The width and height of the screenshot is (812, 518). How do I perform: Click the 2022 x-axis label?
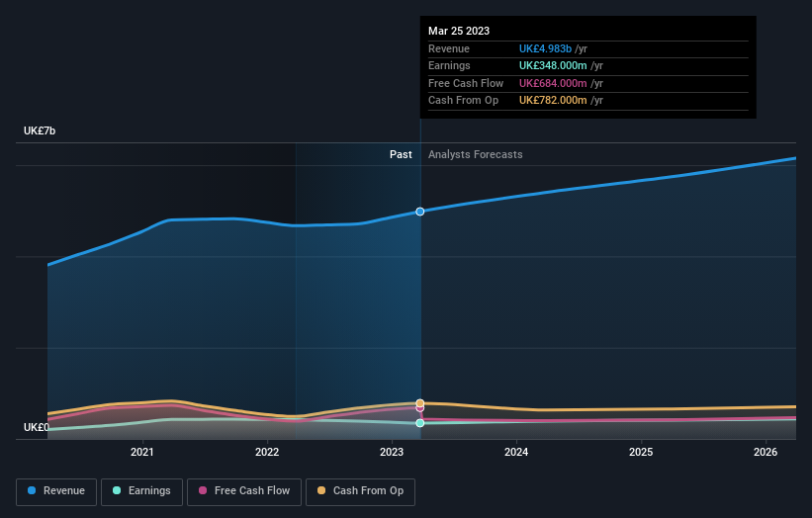click(x=267, y=452)
